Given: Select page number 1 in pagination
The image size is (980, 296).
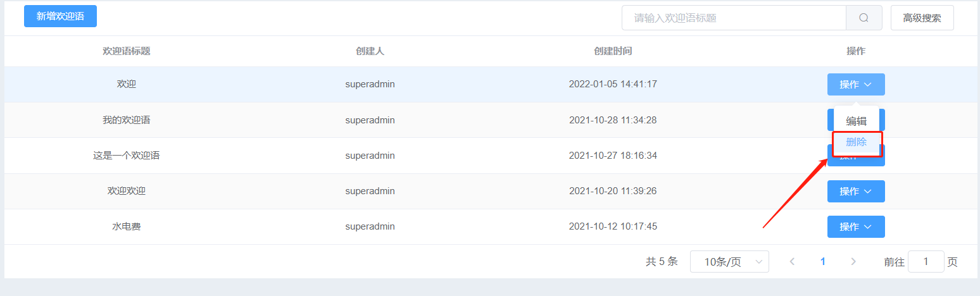Looking at the screenshot, I should (x=823, y=261).
